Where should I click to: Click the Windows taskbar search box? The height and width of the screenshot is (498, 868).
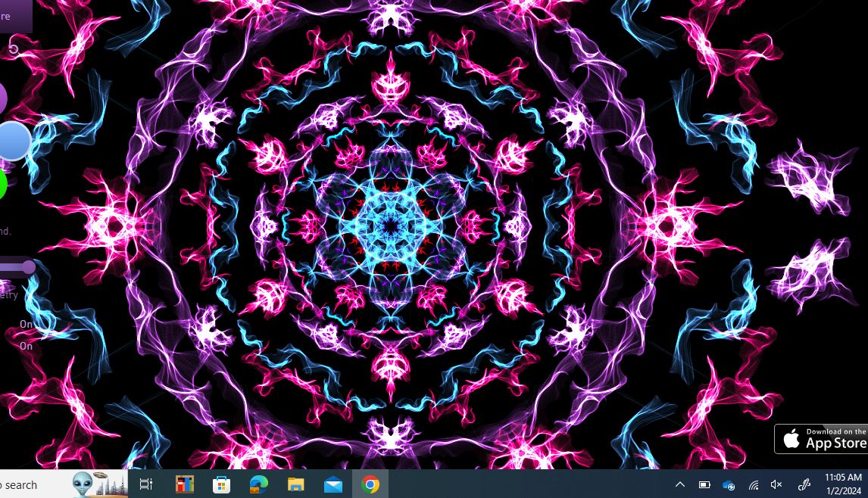(x=30, y=485)
